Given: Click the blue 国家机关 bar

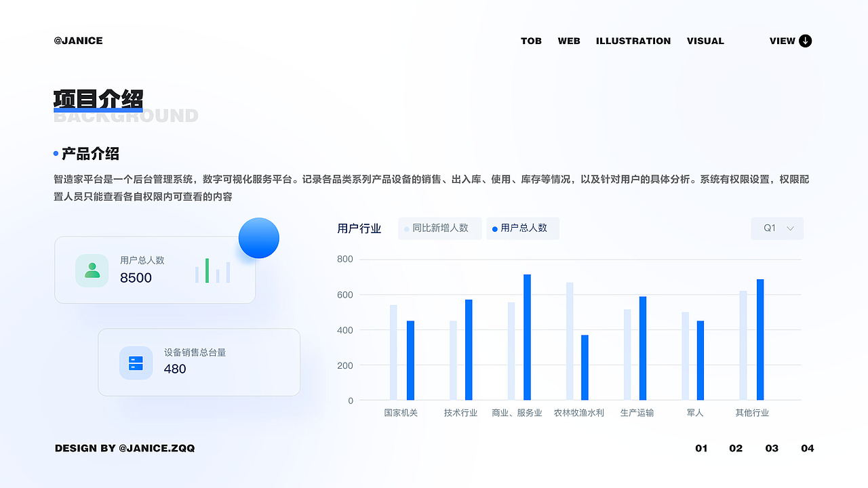Looking at the screenshot, I should point(410,361).
